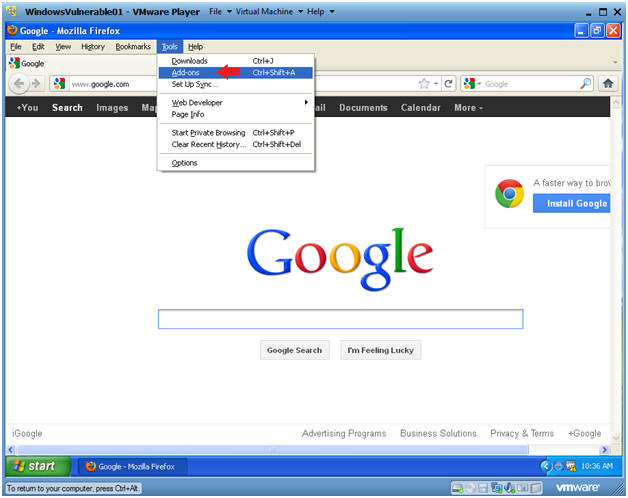Click the vertical scrollbar up arrow
This screenshot has height=498, width=628.
(616, 102)
